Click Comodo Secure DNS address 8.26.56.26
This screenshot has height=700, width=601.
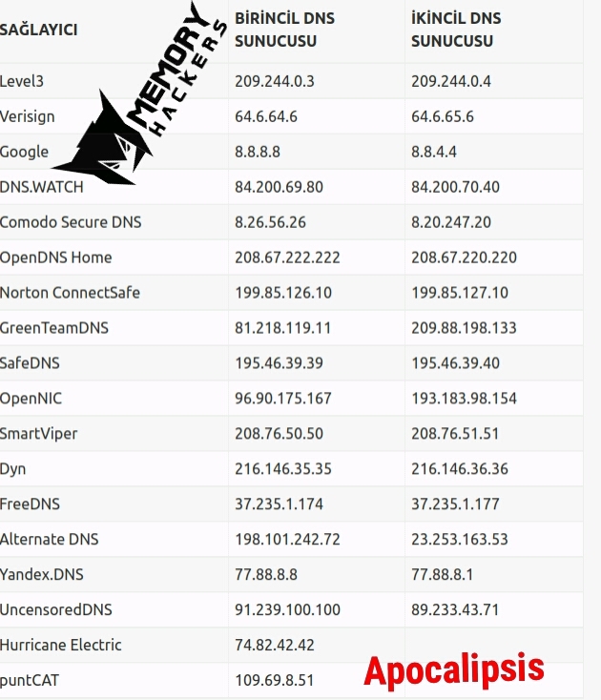pyautogui.click(x=271, y=222)
